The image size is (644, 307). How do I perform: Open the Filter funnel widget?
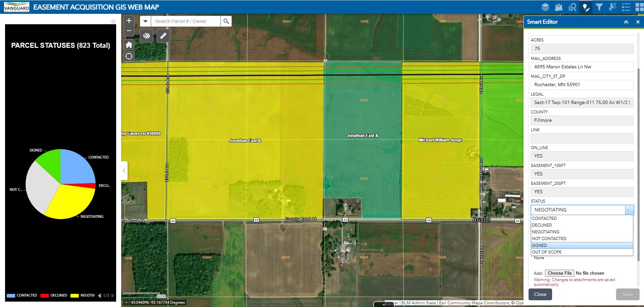(x=599, y=7)
